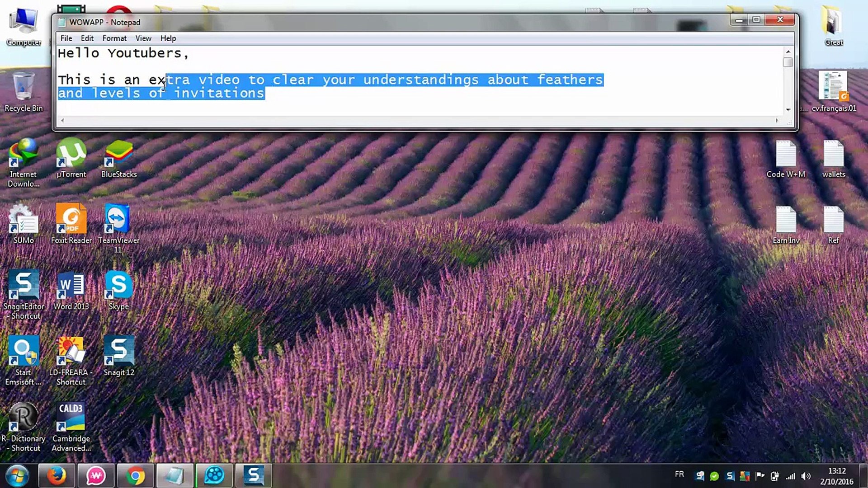Open the WowApp taskbar icon
The width and height of the screenshot is (868, 488).
pyautogui.click(x=96, y=475)
